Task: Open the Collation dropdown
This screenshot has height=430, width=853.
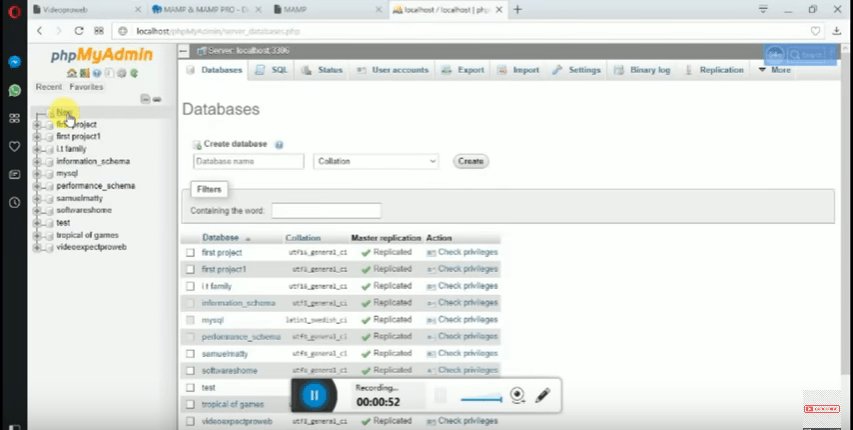Action: 376,161
